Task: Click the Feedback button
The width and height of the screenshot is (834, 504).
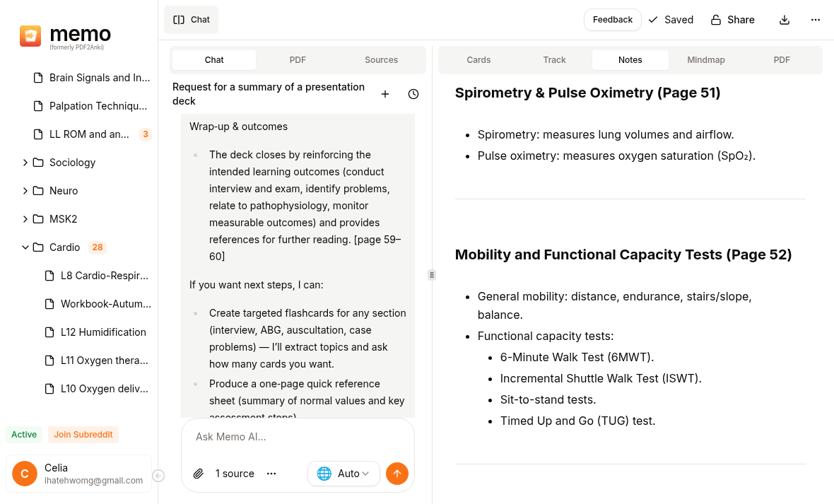Action: (612, 20)
